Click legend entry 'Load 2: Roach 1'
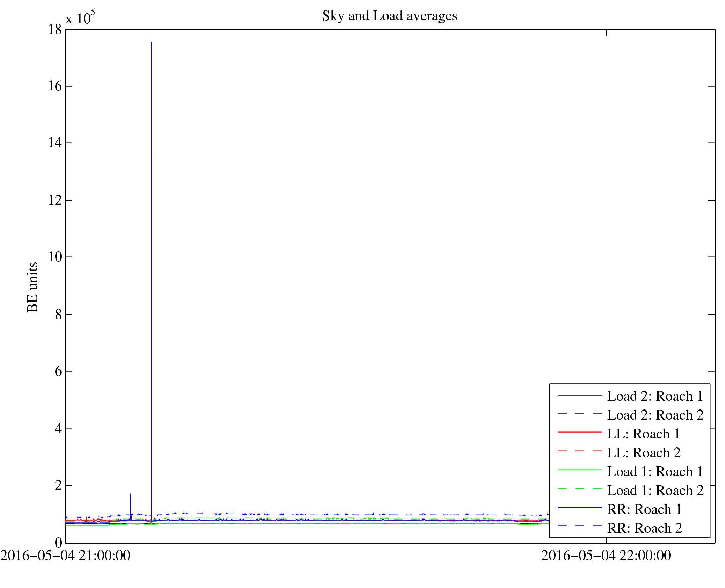725x588 pixels. pos(655,396)
